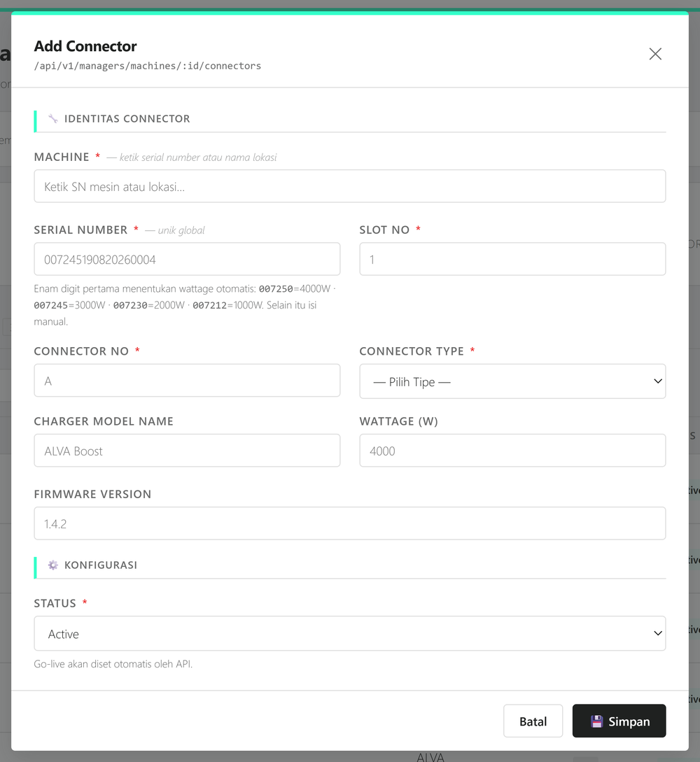Close the Add Connector dialog
This screenshot has width=700, height=762.
click(x=655, y=54)
